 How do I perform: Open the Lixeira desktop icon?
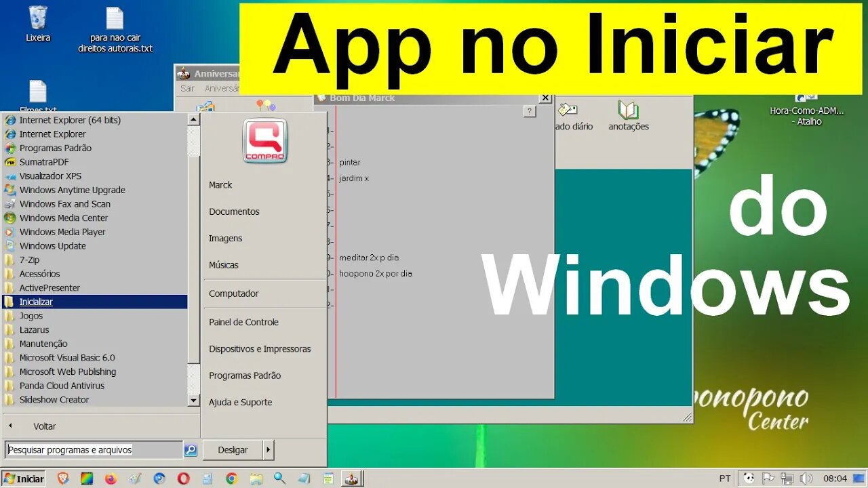(38, 24)
